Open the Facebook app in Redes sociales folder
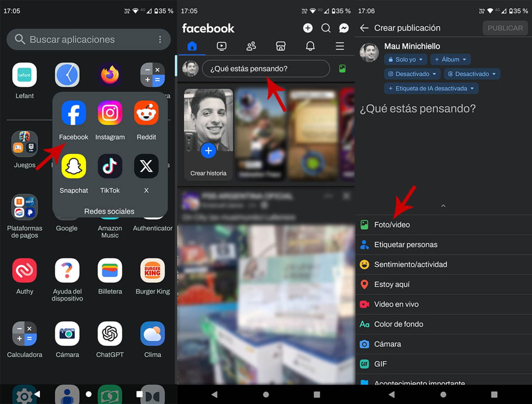 [74, 113]
